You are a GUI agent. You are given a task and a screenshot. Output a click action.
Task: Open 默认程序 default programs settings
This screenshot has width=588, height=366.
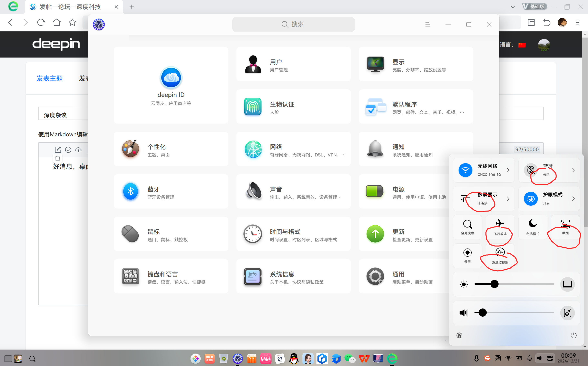tap(416, 106)
